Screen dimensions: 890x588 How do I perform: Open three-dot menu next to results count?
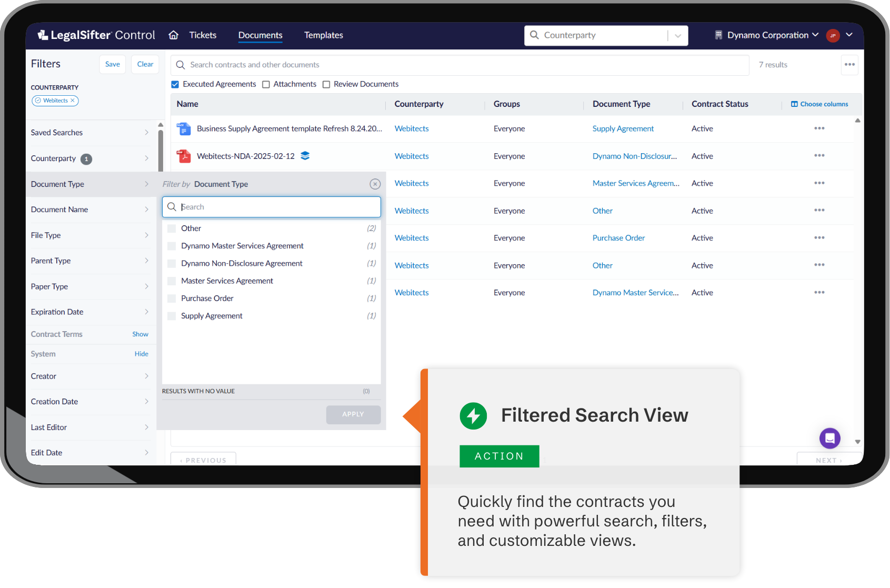[849, 65]
